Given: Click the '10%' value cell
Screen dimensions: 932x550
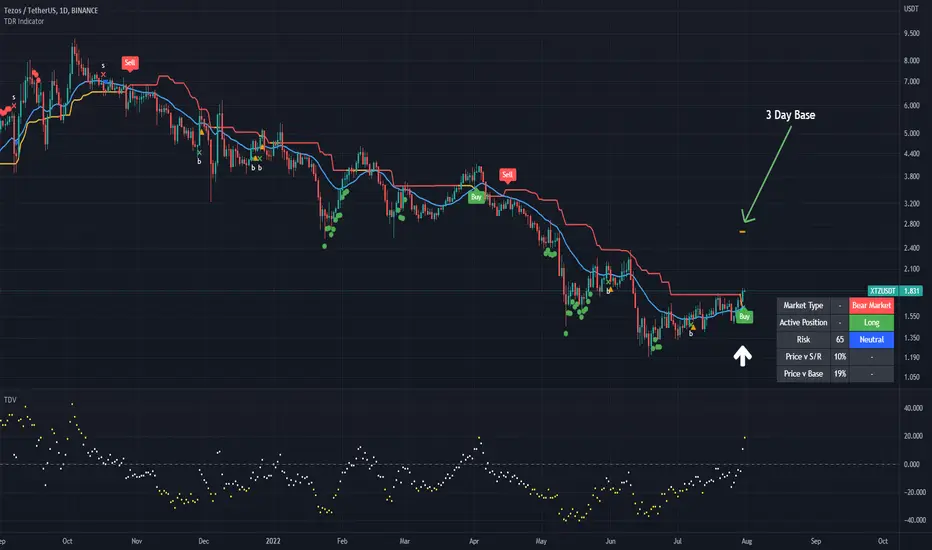Looking at the screenshot, I should (840, 357).
